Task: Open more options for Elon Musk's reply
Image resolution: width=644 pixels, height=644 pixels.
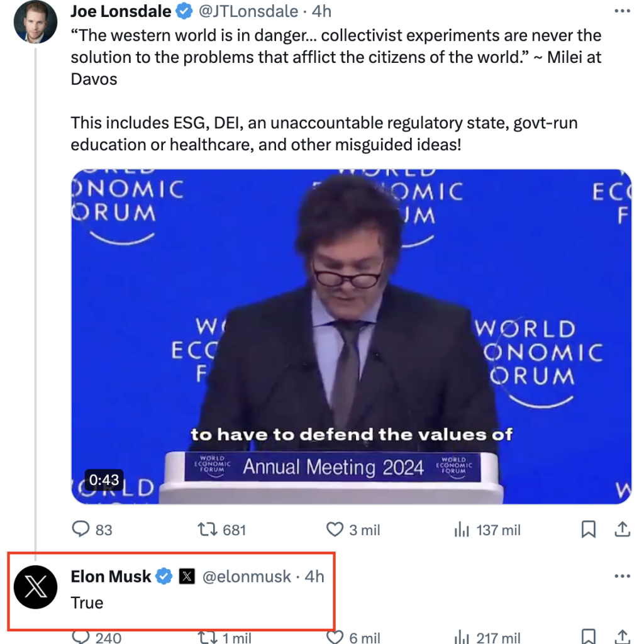Action: pyautogui.click(x=621, y=576)
